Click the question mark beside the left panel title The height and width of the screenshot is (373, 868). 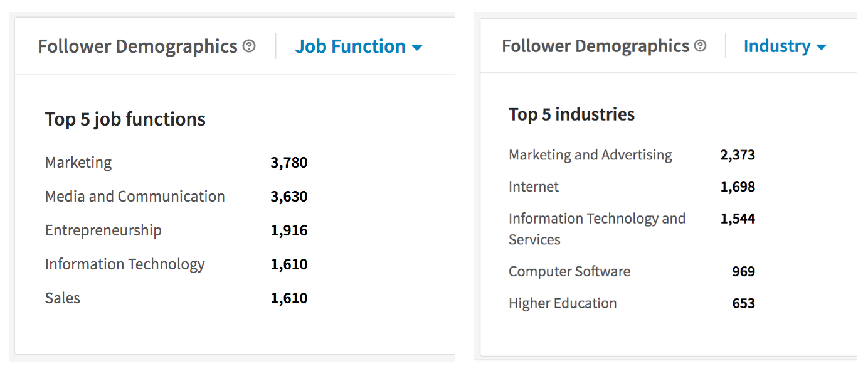tap(250, 45)
